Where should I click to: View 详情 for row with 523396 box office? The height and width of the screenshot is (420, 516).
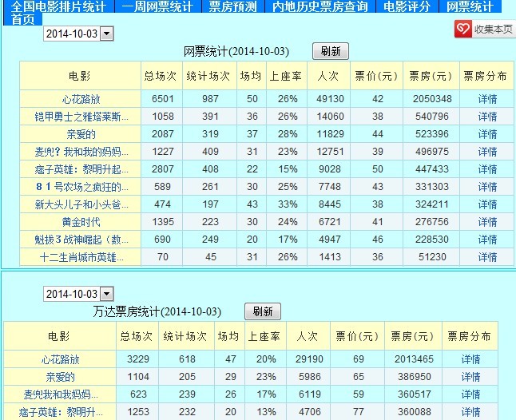coord(487,134)
